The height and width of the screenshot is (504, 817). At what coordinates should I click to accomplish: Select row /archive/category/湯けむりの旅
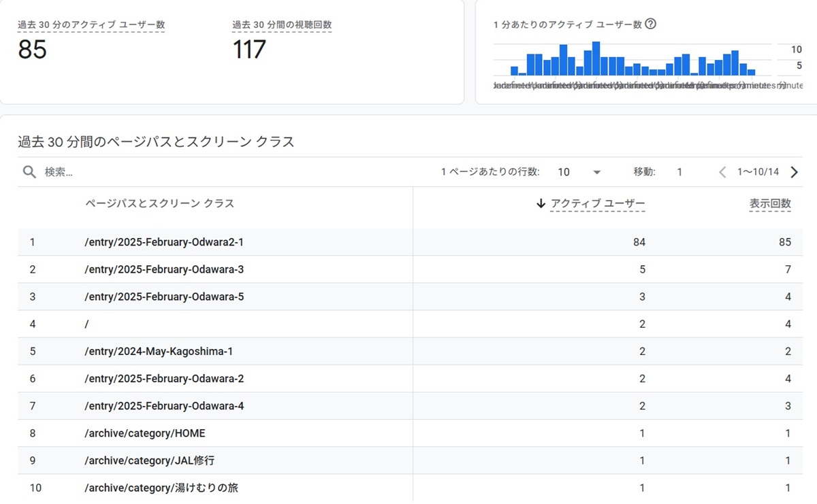tap(410, 488)
